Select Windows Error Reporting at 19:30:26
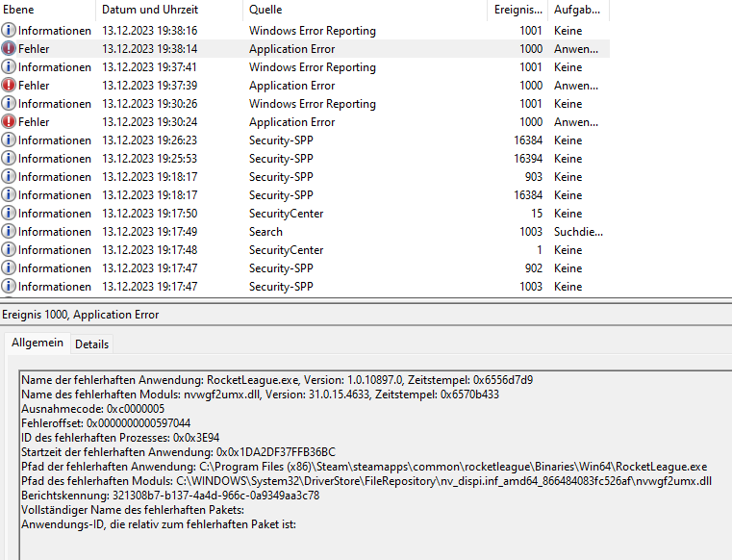Screen dimensions: 732x560 coord(313,103)
